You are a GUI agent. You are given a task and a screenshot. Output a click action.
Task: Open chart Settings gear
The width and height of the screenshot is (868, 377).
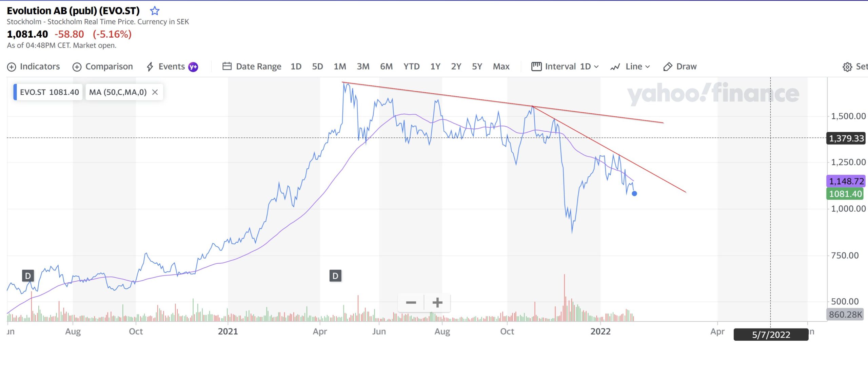847,67
